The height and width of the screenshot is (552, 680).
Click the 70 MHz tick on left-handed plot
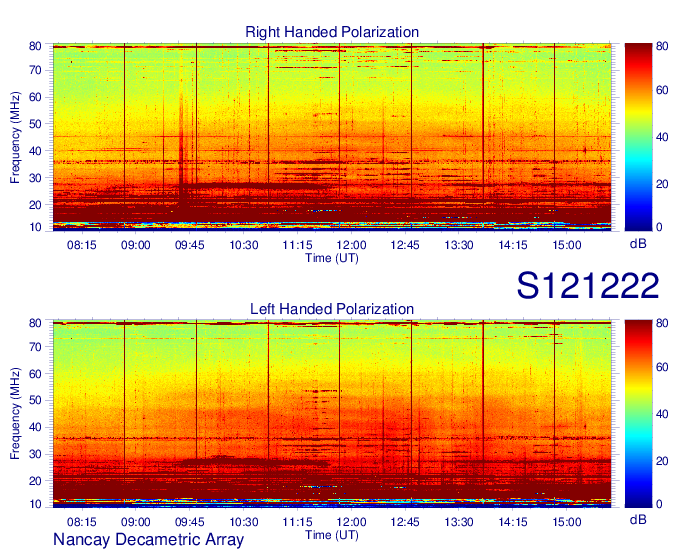point(35,346)
